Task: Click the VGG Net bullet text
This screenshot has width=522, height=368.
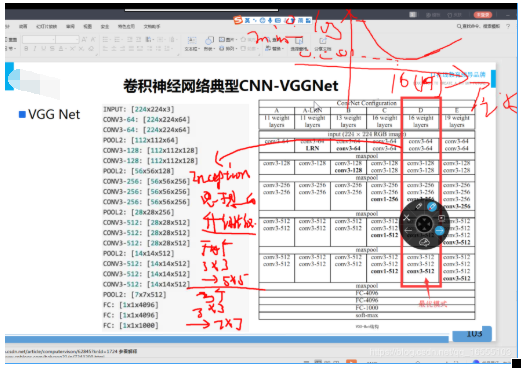Action: point(54,115)
